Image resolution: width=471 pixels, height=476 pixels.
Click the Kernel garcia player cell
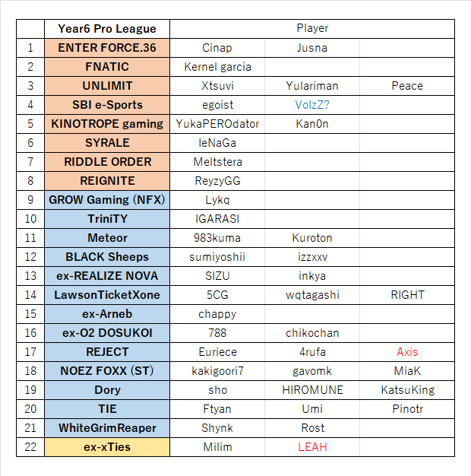[217, 67]
